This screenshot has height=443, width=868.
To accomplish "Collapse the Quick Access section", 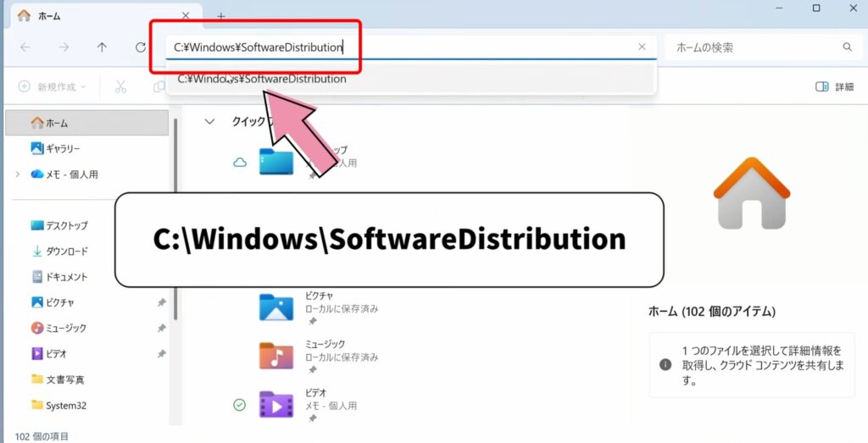I will (209, 122).
